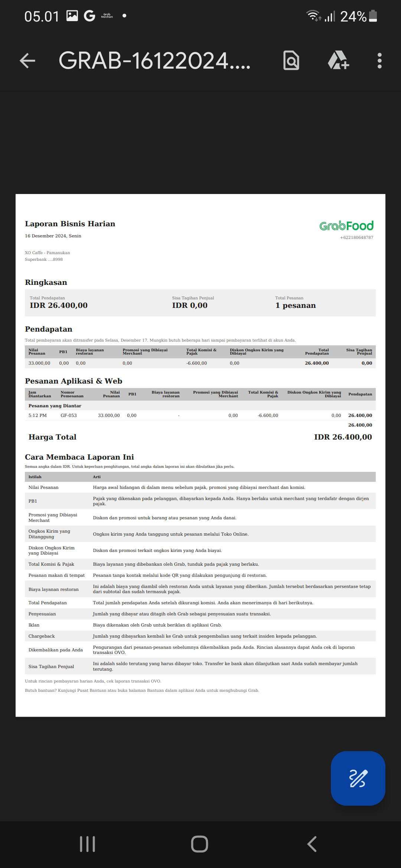Tap the phone number +622180648787
The width and height of the screenshot is (401, 868).
tap(356, 237)
